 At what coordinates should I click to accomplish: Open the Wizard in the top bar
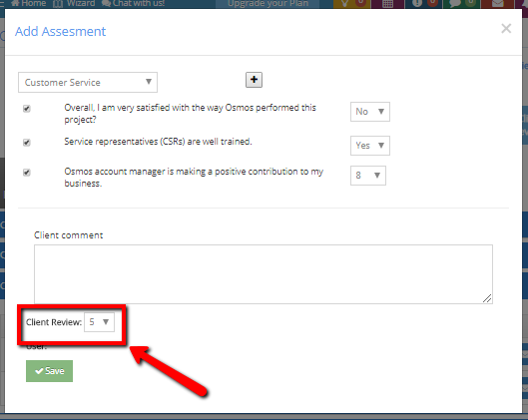click(x=74, y=3)
